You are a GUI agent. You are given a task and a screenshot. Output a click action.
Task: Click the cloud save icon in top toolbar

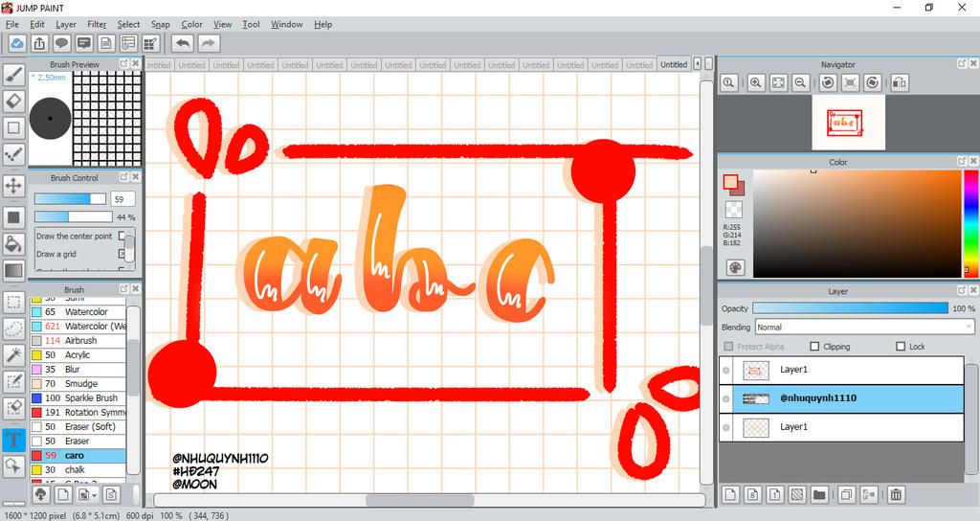click(17, 43)
